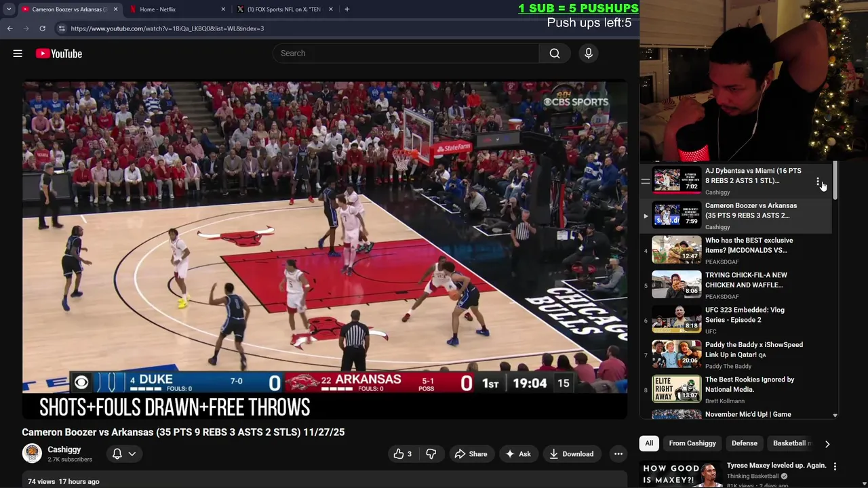Reload the current page
This screenshot has width=868, height=488.
point(42,28)
